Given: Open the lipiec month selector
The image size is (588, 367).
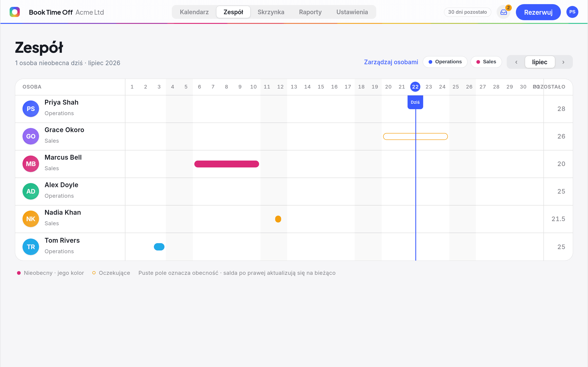Looking at the screenshot, I should click(540, 62).
